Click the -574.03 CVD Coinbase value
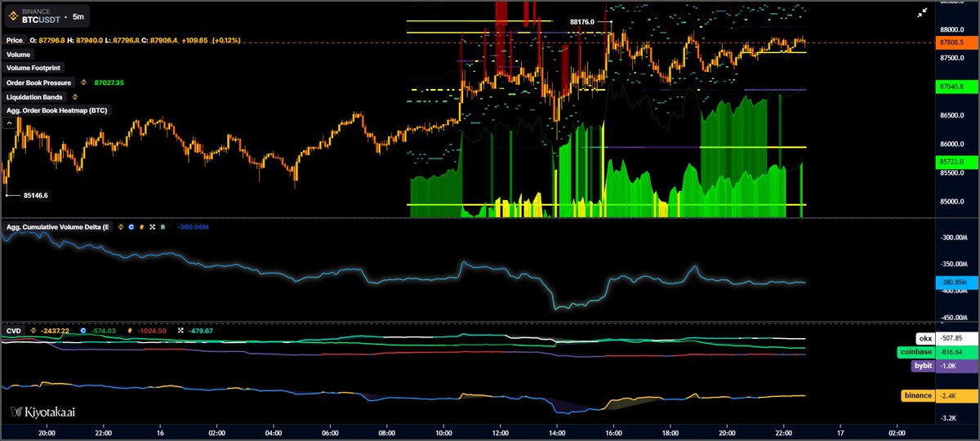Viewport: 980px width, 441px height. click(x=105, y=331)
